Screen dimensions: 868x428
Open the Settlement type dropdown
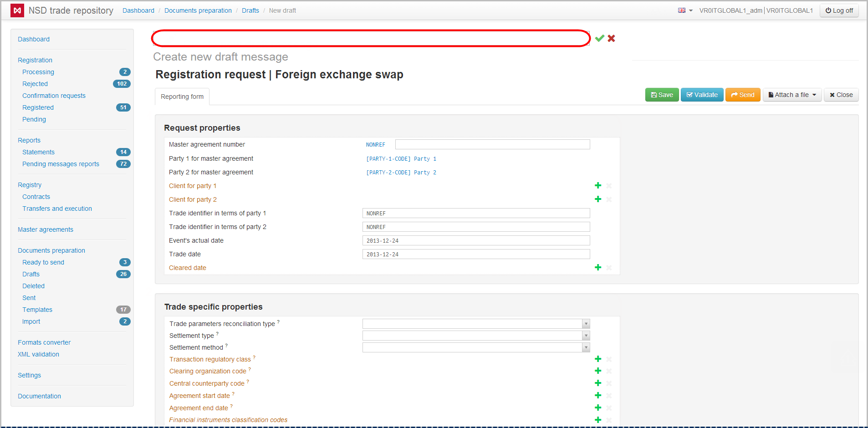click(586, 336)
